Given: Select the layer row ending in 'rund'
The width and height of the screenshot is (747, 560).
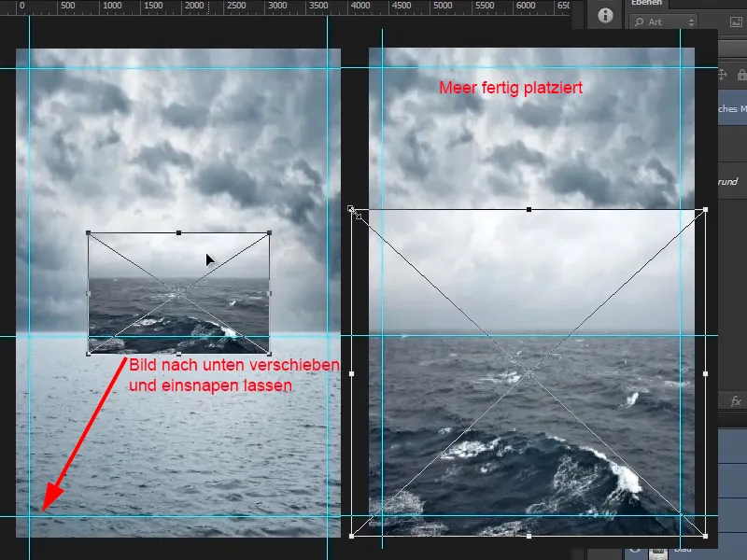Looking at the screenshot, I should (x=732, y=181).
